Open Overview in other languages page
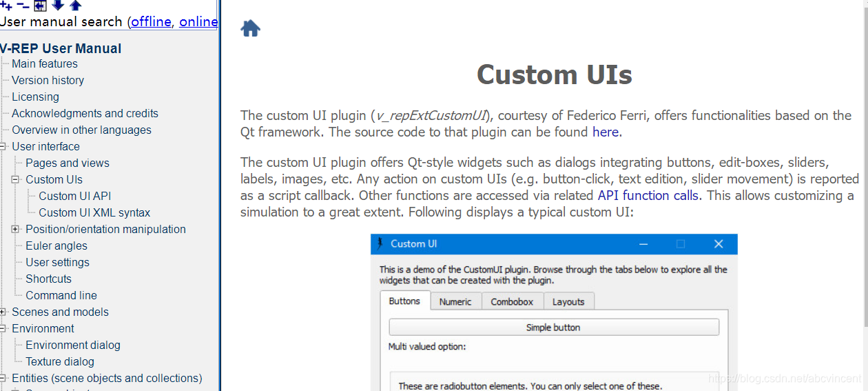 tap(81, 130)
